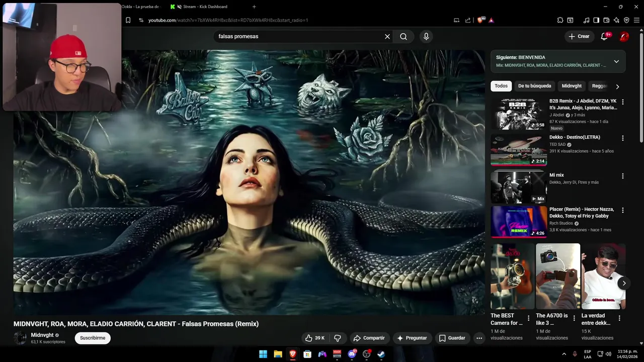644x362 pixels.
Task: Open options menu for Mi mix
Action: 623,176
